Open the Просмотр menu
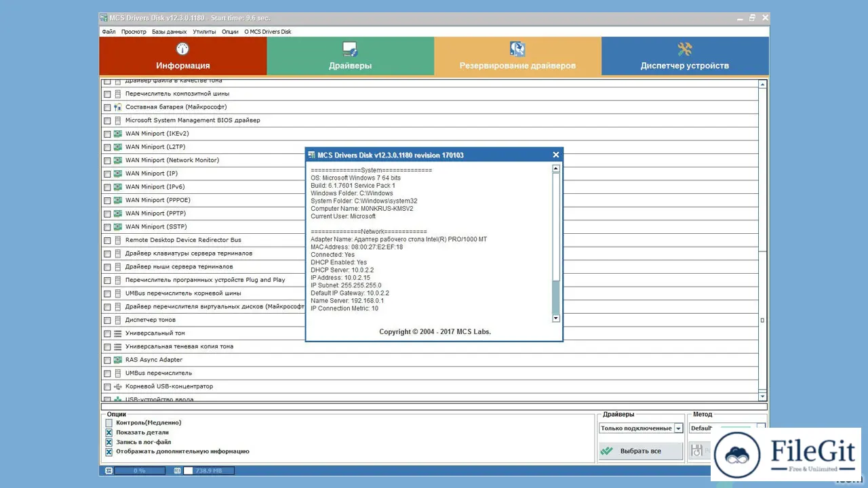Screen dimensions: 868x488 pyautogui.click(x=134, y=32)
